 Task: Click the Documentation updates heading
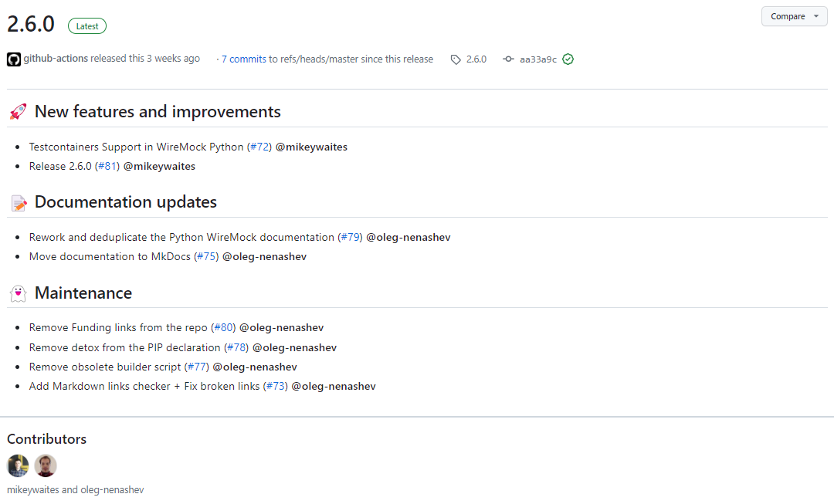126,202
